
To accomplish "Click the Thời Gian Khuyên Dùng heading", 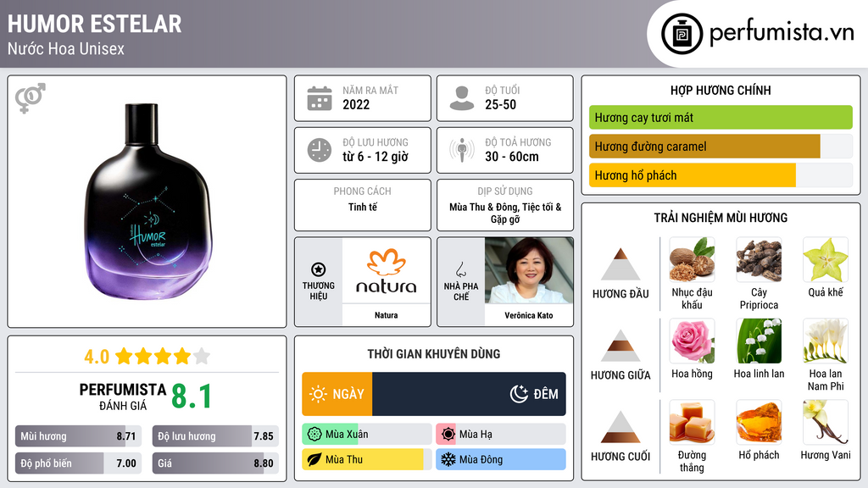I will point(434,354).
